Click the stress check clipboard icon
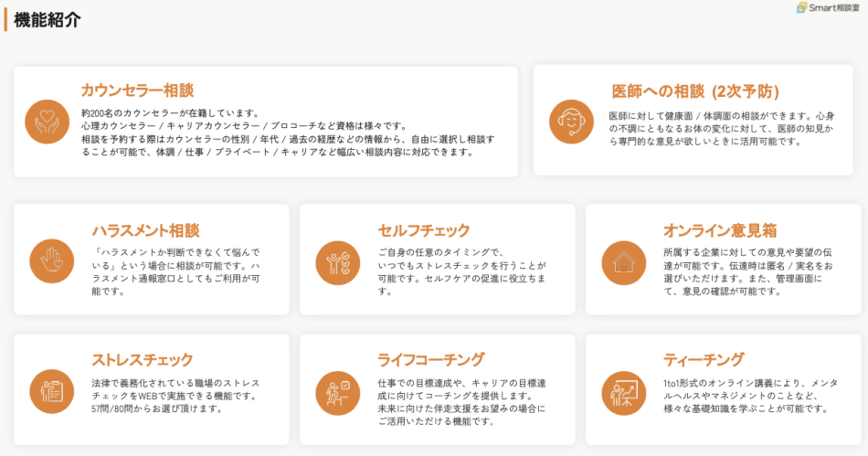 tap(51, 391)
